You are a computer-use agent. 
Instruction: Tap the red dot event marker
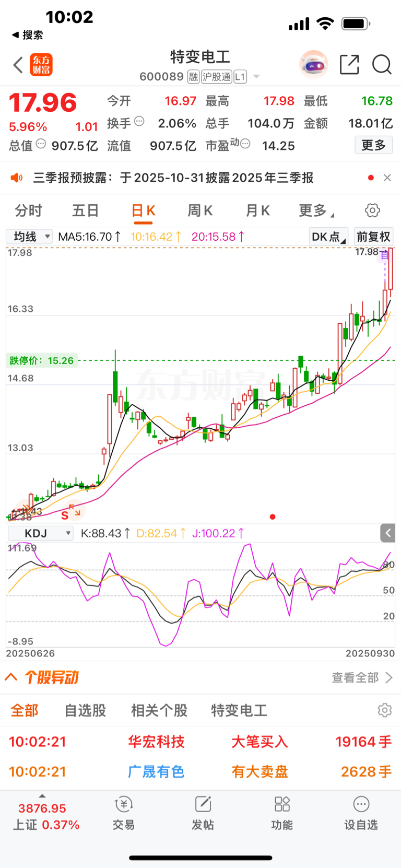(273, 517)
